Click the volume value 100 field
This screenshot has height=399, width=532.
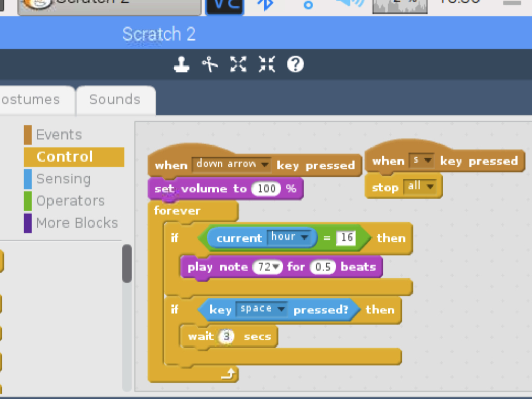click(x=266, y=189)
